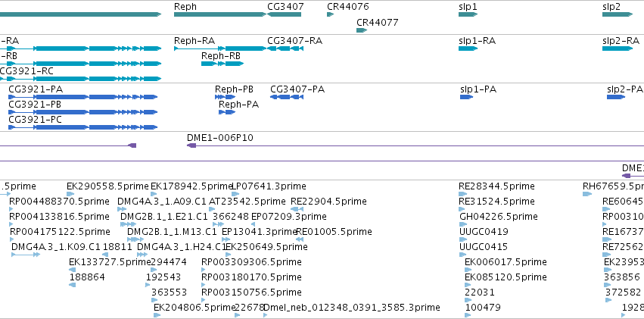The height and width of the screenshot is (319, 644).
Task: Select the Reph gene feature label
Action: (185, 7)
